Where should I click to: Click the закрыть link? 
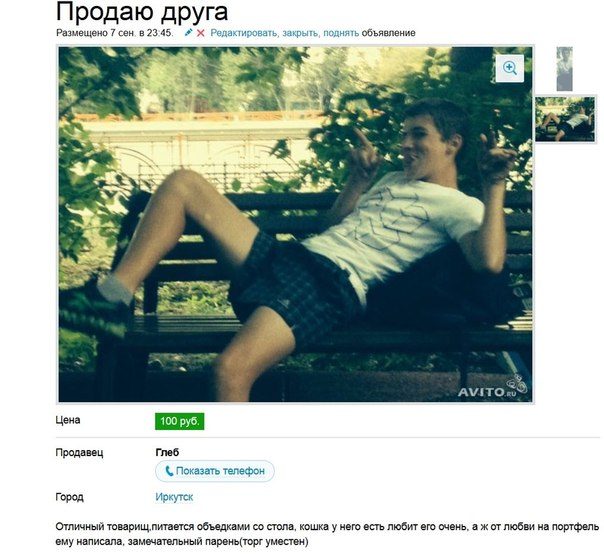pyautogui.click(x=300, y=33)
